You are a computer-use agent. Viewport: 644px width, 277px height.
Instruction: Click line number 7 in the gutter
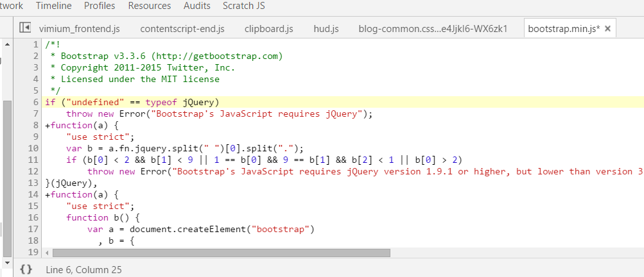click(x=36, y=113)
